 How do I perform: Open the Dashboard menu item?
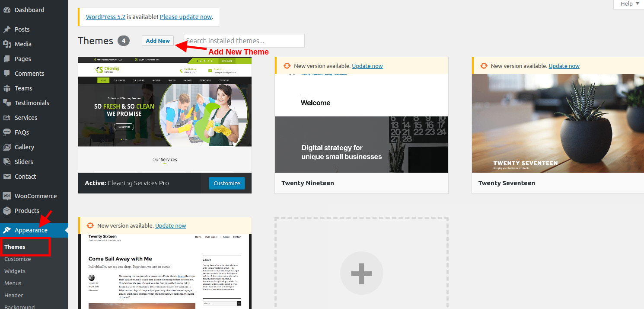tap(29, 10)
